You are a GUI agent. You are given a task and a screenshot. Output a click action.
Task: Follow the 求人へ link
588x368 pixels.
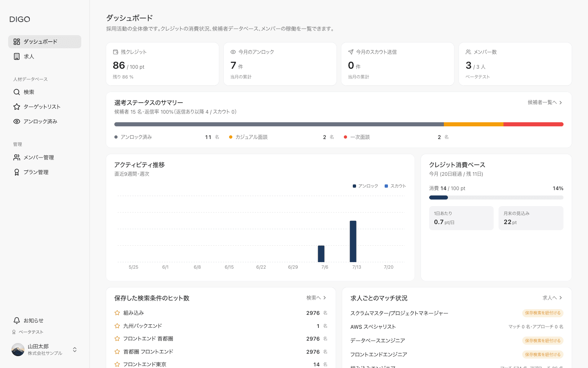552,298
